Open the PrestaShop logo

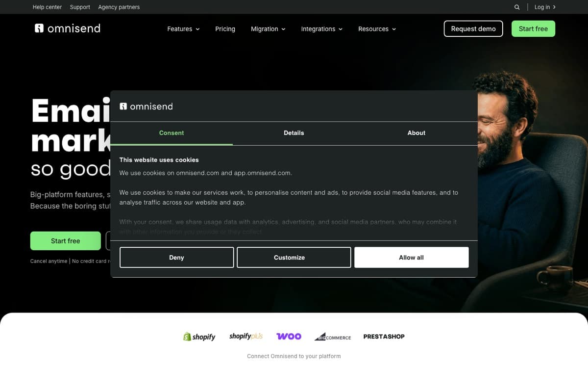tap(384, 337)
